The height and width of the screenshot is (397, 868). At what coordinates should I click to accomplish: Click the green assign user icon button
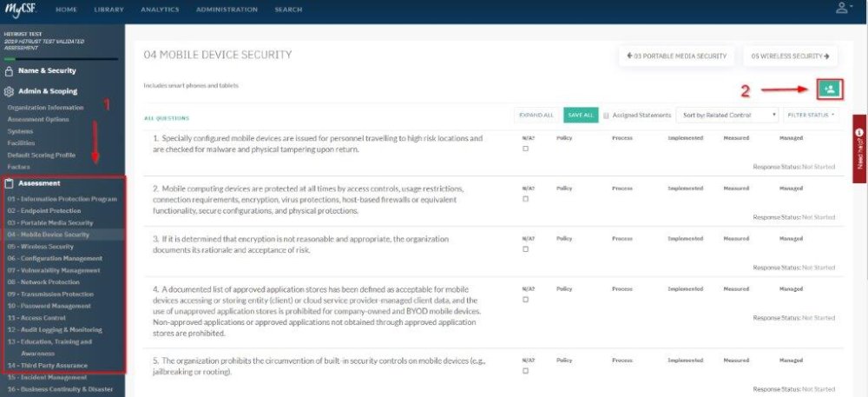(830, 89)
